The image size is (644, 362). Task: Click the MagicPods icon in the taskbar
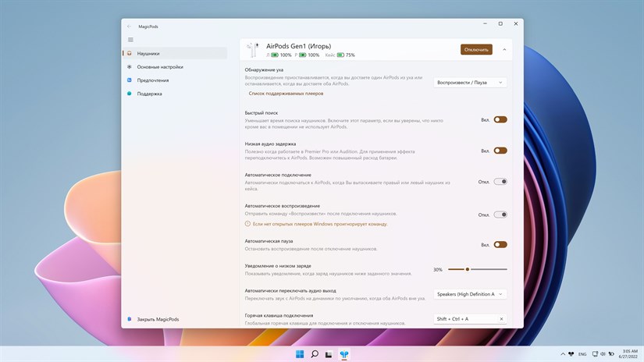tap(344, 354)
